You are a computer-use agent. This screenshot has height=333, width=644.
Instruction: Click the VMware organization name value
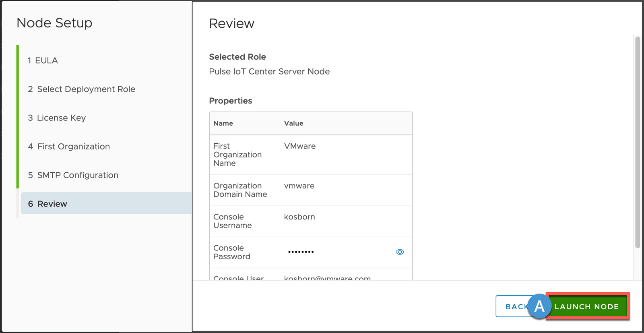point(300,146)
